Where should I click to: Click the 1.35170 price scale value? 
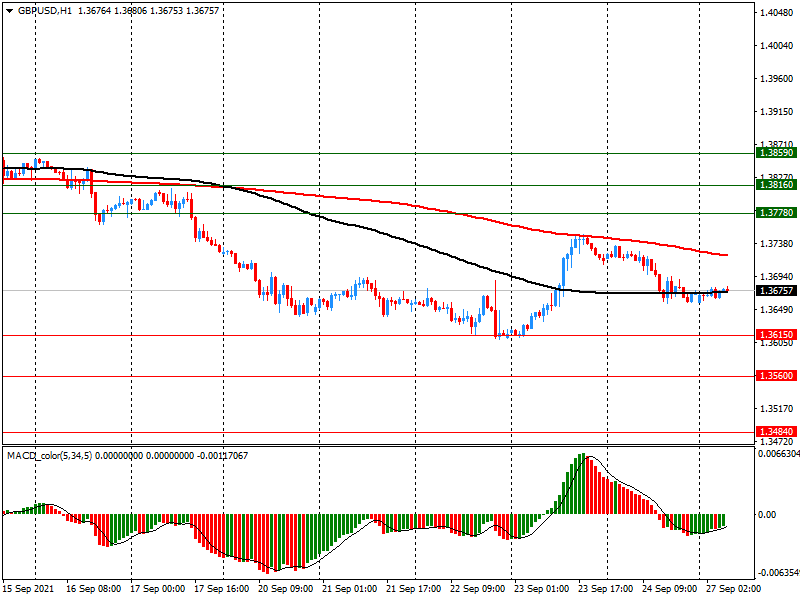pos(777,409)
